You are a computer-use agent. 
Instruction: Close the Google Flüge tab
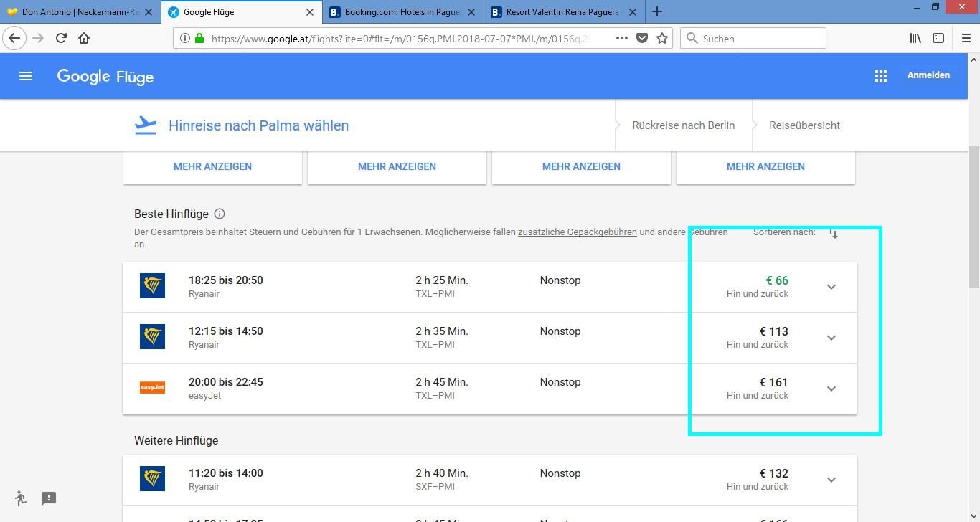(x=310, y=12)
